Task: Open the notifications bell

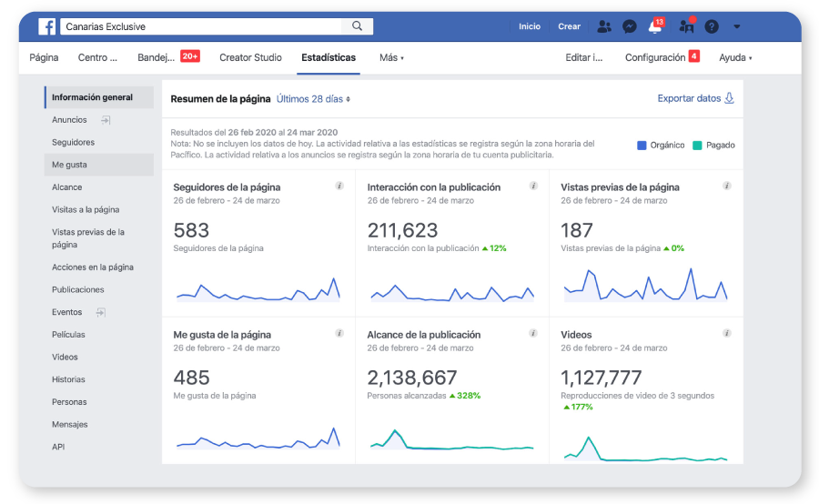Action: coord(654,27)
